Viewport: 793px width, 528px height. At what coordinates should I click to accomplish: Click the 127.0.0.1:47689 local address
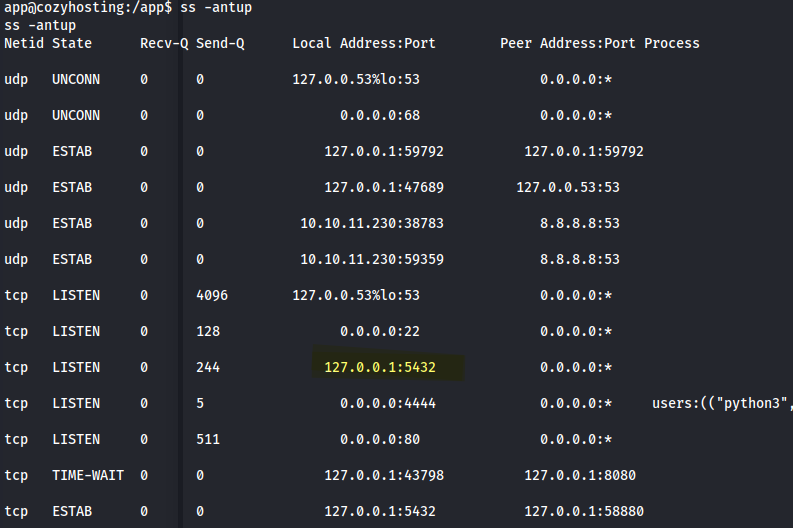pos(384,187)
